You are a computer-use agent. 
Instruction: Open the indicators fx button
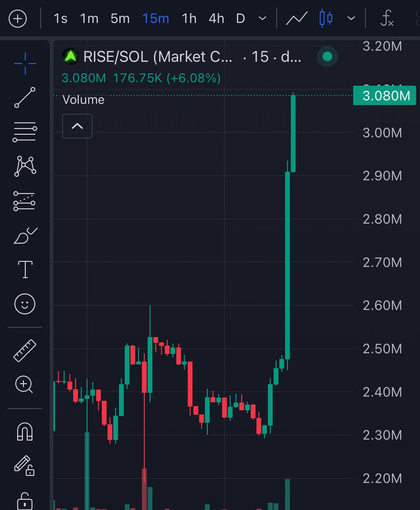point(387,19)
